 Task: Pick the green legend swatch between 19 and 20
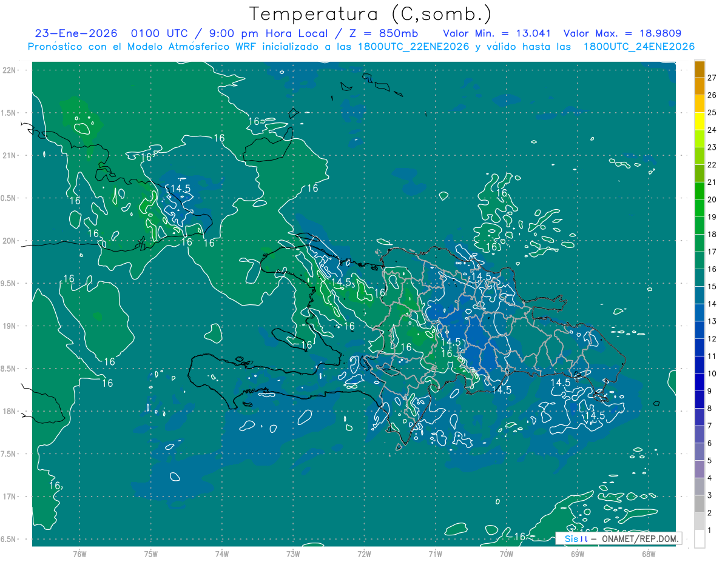point(699,208)
